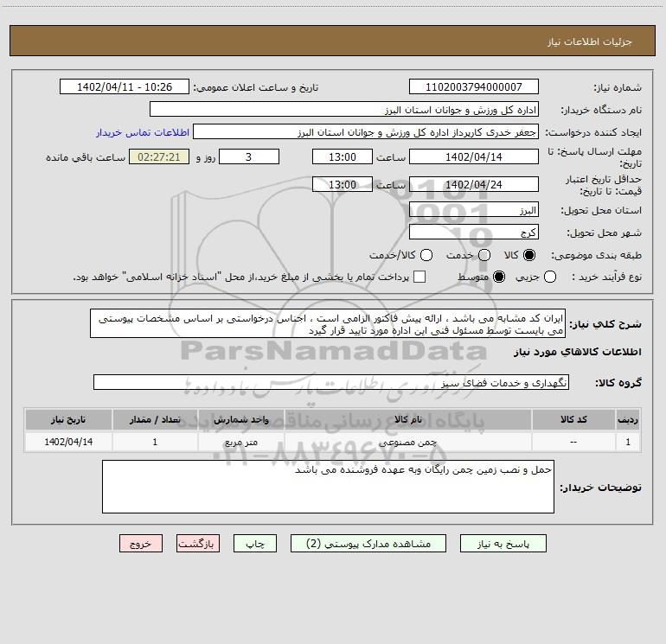
Task: Click the جزئیات اطلاعات نیاز header title
Action: pyautogui.click(x=590, y=41)
